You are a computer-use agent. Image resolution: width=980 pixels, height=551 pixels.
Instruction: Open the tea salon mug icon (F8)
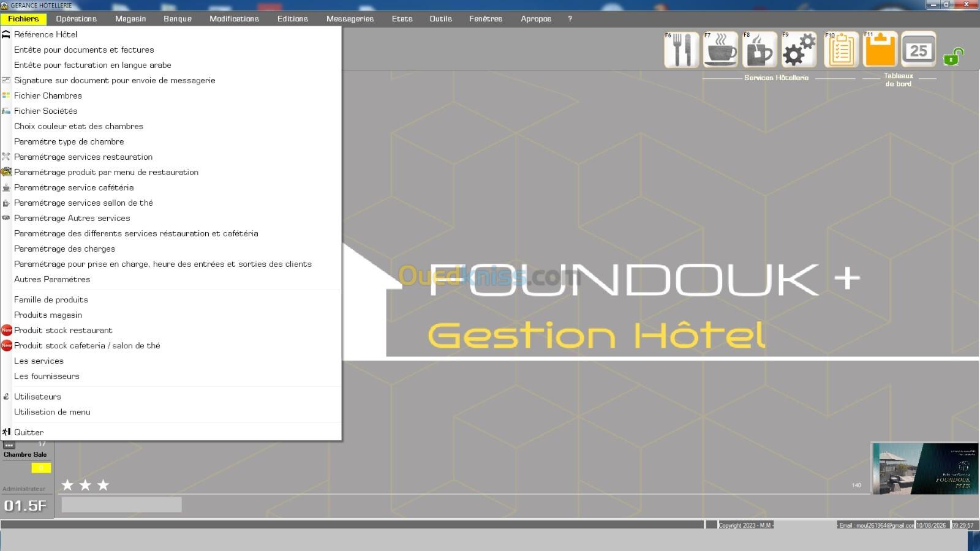760,50
